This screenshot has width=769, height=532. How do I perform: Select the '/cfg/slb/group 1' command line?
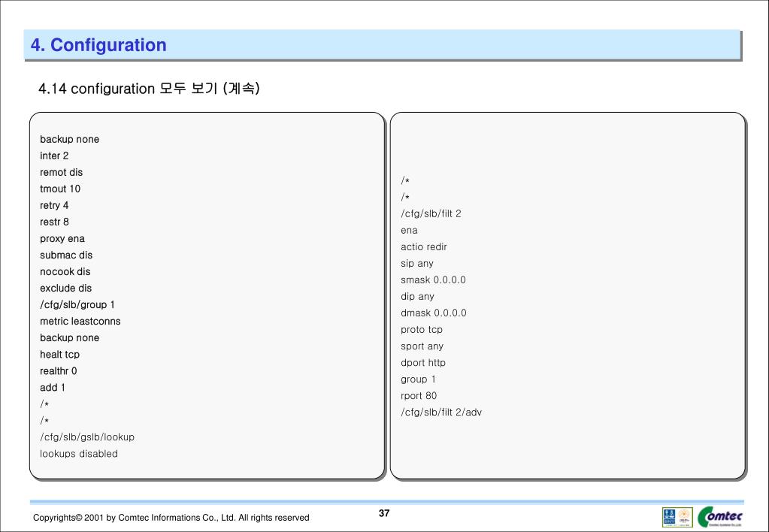pyautogui.click(x=77, y=305)
